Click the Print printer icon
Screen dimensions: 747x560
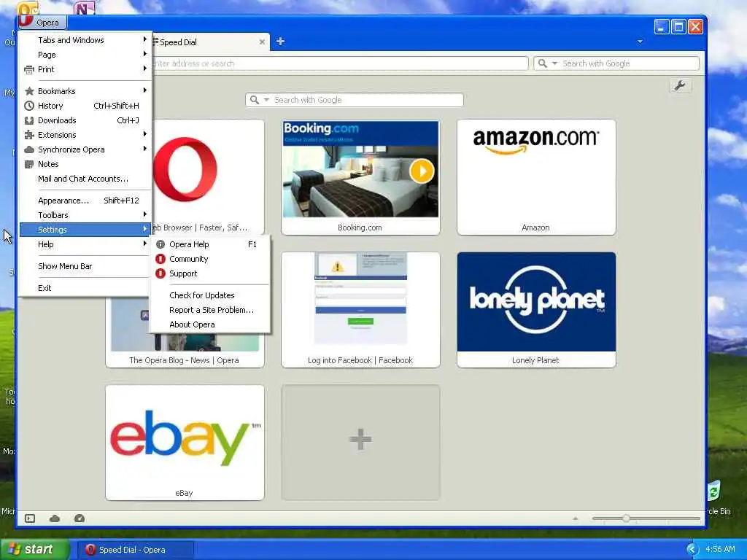(x=29, y=69)
